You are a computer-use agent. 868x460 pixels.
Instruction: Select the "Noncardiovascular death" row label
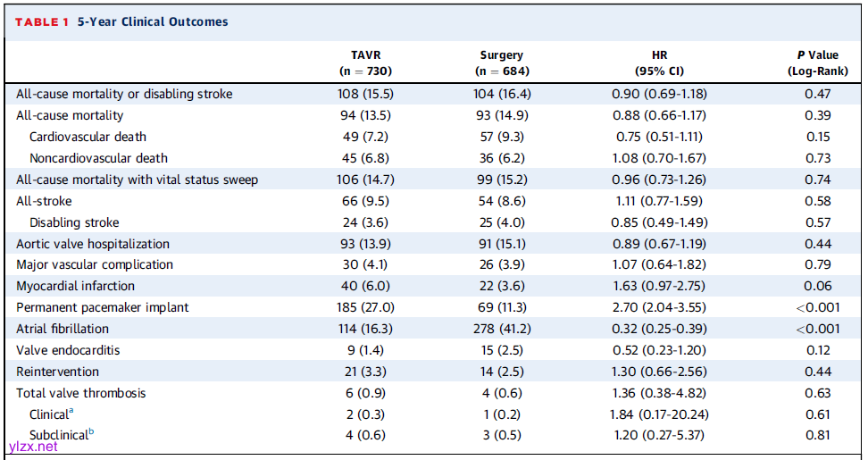98,158
